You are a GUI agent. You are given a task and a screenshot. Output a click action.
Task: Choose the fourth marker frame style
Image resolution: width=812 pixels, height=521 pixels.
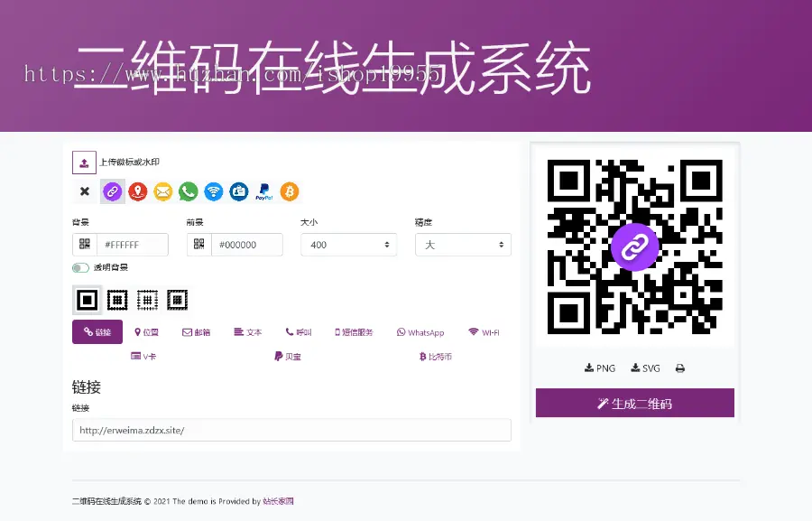[177, 300]
